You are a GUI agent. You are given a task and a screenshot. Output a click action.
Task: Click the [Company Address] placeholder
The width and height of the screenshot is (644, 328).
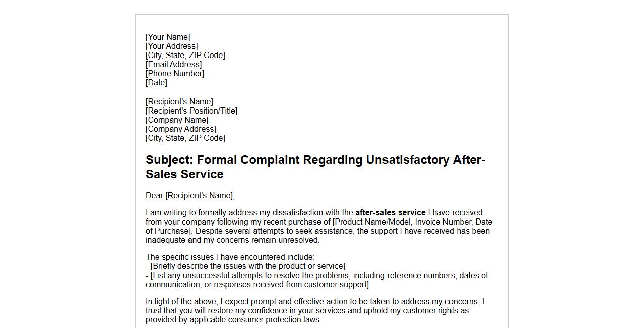(x=180, y=129)
